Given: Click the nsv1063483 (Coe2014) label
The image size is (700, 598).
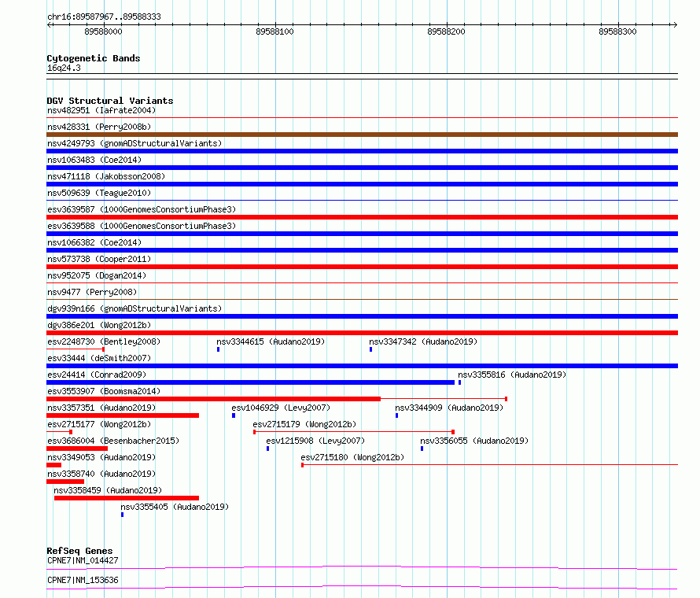Looking at the screenshot, I should point(94,160).
